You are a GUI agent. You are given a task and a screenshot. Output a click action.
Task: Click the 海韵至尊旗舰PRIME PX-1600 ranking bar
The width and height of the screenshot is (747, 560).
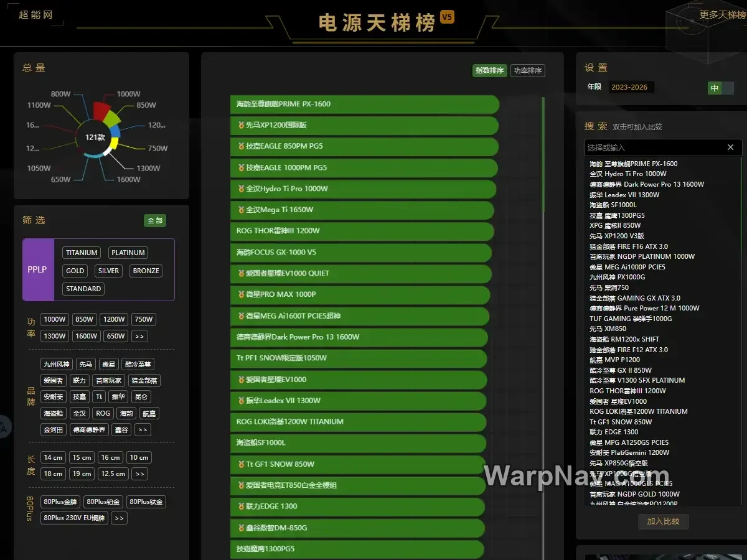(365, 104)
